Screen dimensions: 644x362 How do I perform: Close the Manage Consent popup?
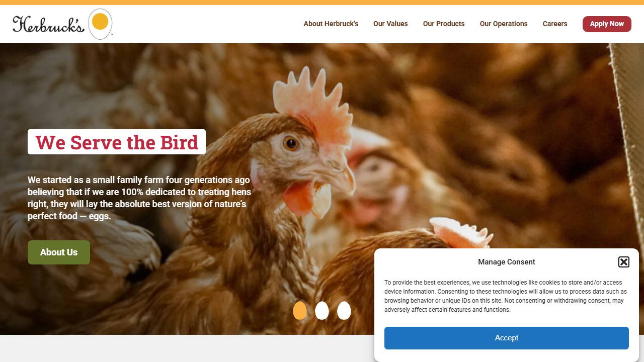[624, 261]
